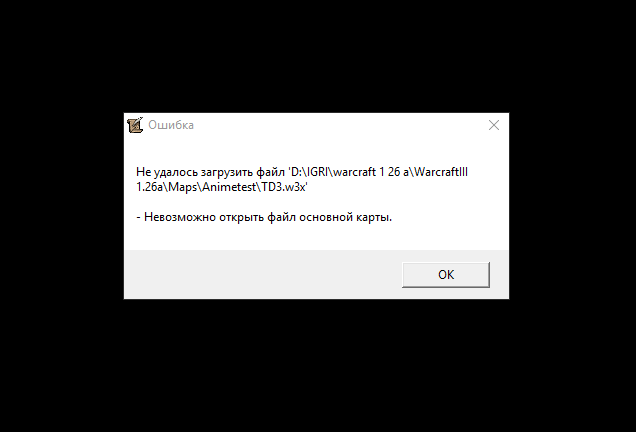Click the gray footer area left of OK
This screenshot has height=432, width=636.
pos(260,275)
